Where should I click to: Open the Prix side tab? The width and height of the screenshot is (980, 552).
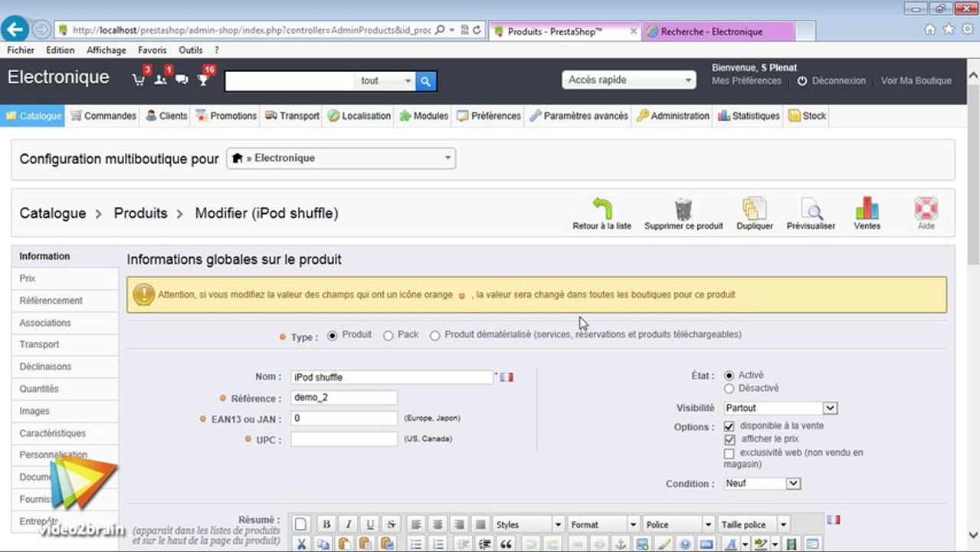[65, 278]
